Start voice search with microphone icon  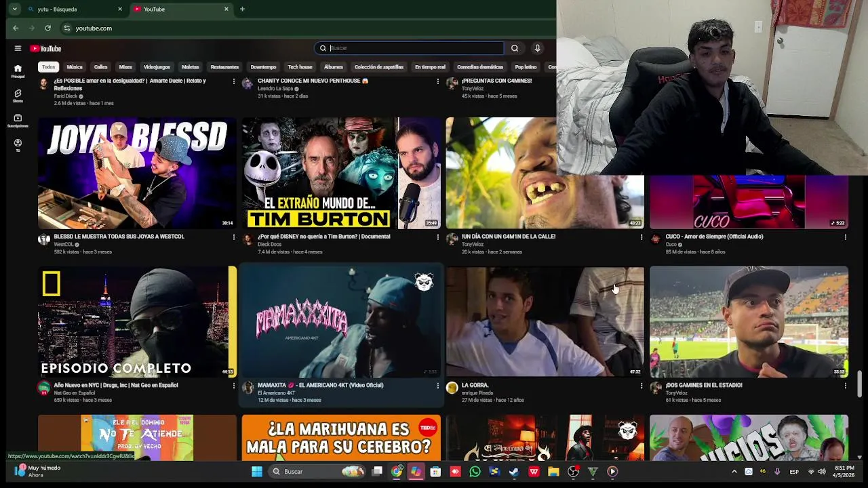click(537, 48)
